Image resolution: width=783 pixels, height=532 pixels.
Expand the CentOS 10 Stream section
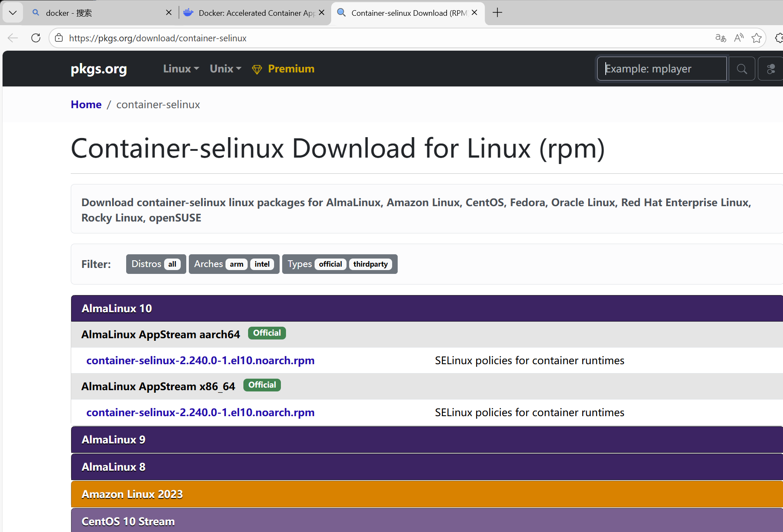[427, 520]
